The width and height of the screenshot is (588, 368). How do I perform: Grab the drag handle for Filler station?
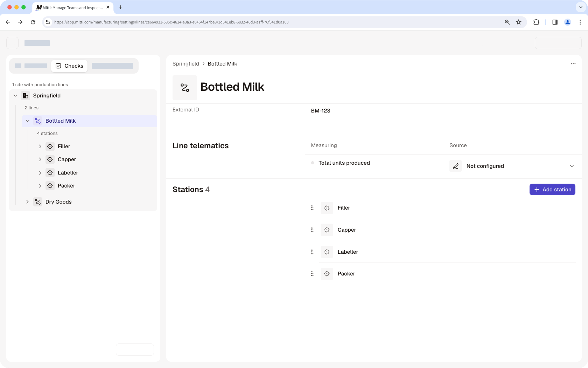312,208
